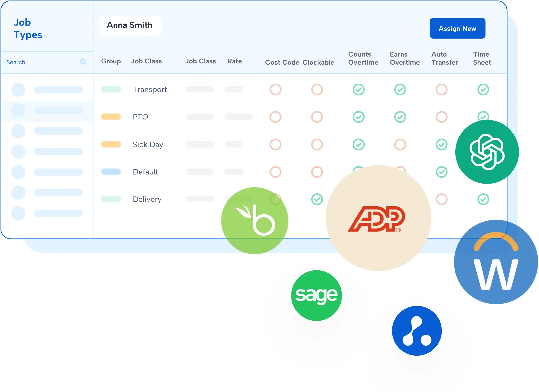
Task: Uncheck PTO Counts Overtime
Action: pyautogui.click(x=358, y=117)
